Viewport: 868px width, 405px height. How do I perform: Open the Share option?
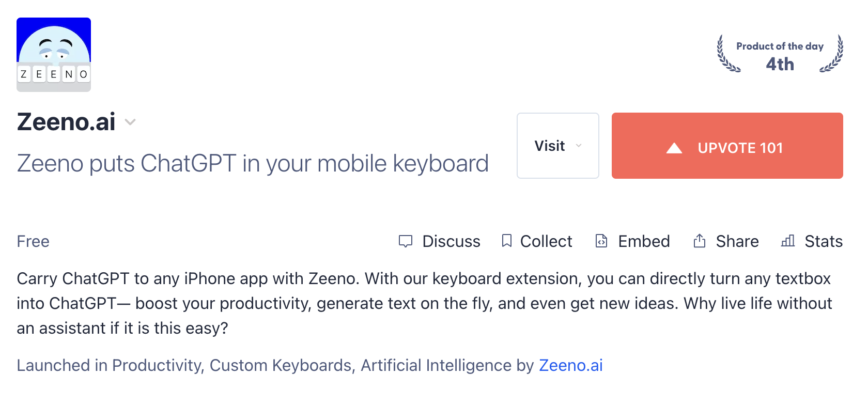726,241
